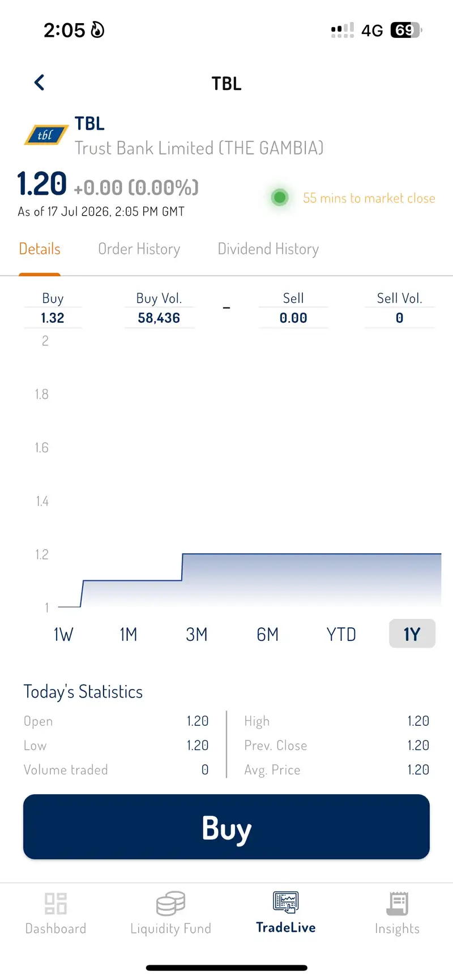Tap the tbl Trust Bank logo
Image resolution: width=453 pixels, height=980 pixels.
pos(45,135)
